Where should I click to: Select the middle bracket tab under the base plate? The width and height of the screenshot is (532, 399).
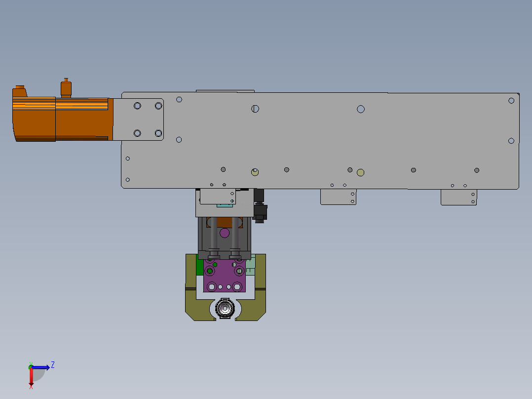point(338,197)
